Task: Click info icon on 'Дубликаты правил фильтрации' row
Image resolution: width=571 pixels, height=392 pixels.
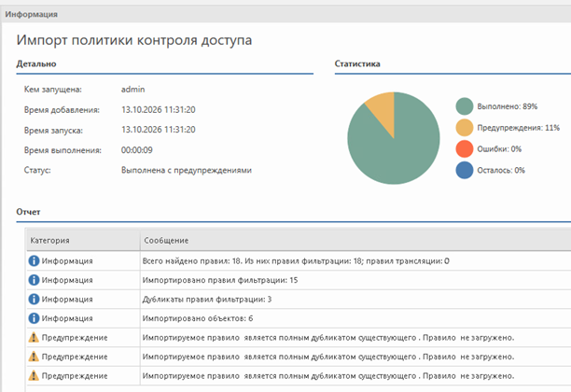Action: (34, 299)
